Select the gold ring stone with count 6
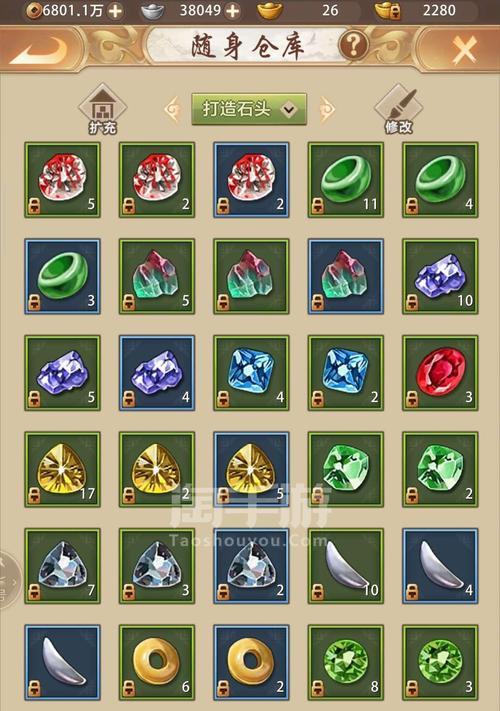Viewport: 500px width, 711px height. 157,662
